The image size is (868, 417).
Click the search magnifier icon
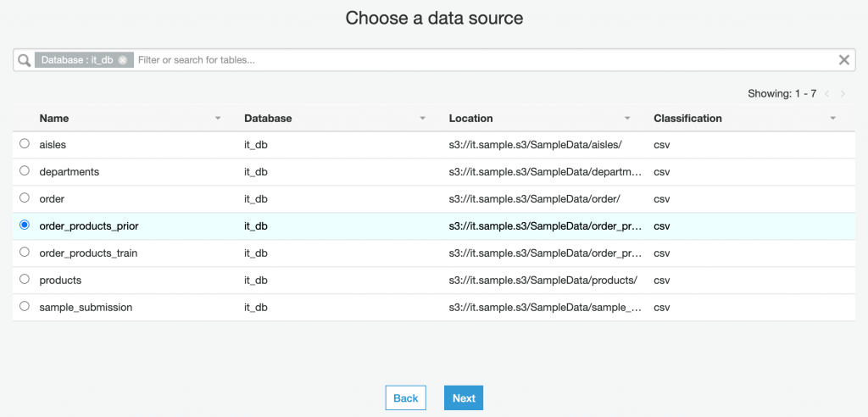coord(25,60)
